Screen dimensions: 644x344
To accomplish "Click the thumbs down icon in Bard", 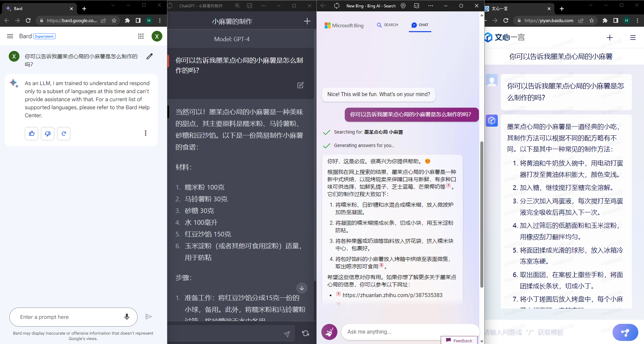I will point(48,134).
